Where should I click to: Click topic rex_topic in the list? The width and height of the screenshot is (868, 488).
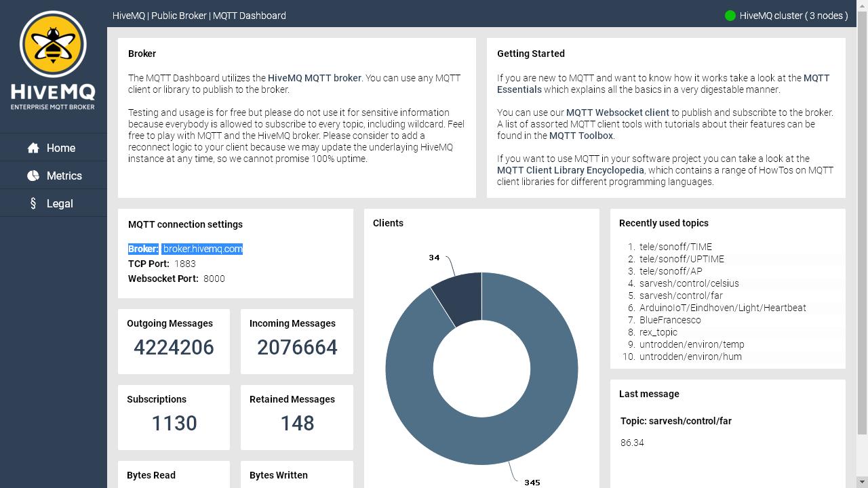pyautogui.click(x=658, y=332)
